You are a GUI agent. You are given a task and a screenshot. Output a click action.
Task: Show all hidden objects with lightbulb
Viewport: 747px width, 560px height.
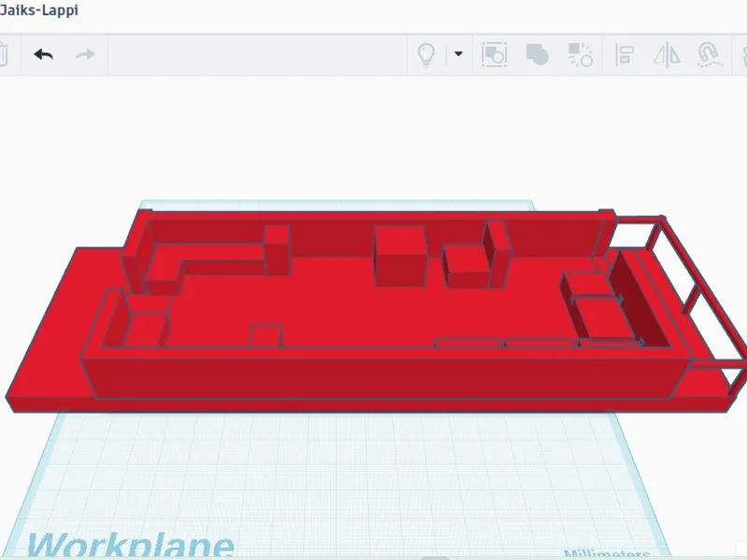pos(426,54)
